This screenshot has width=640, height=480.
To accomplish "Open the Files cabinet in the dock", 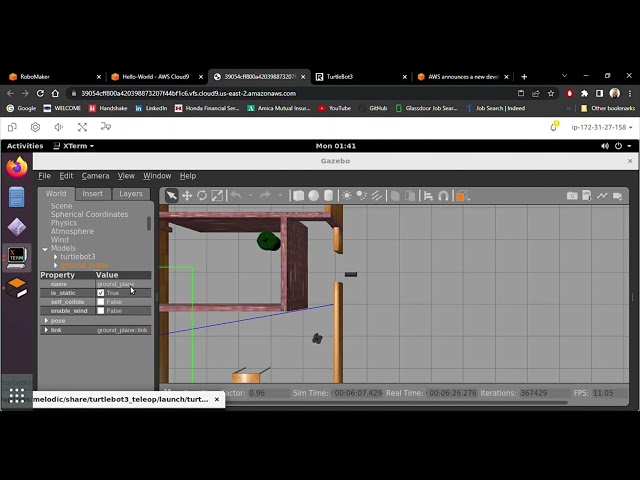I will (x=17, y=197).
